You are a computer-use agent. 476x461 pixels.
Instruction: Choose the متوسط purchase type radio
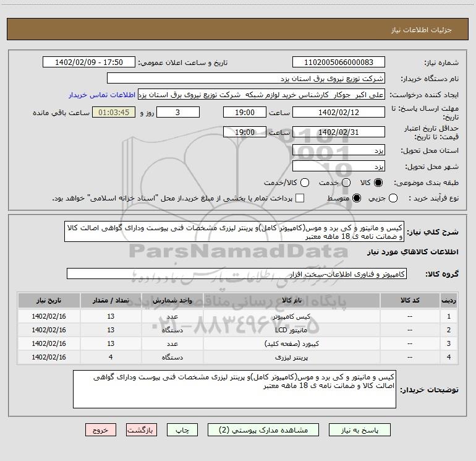(357, 198)
